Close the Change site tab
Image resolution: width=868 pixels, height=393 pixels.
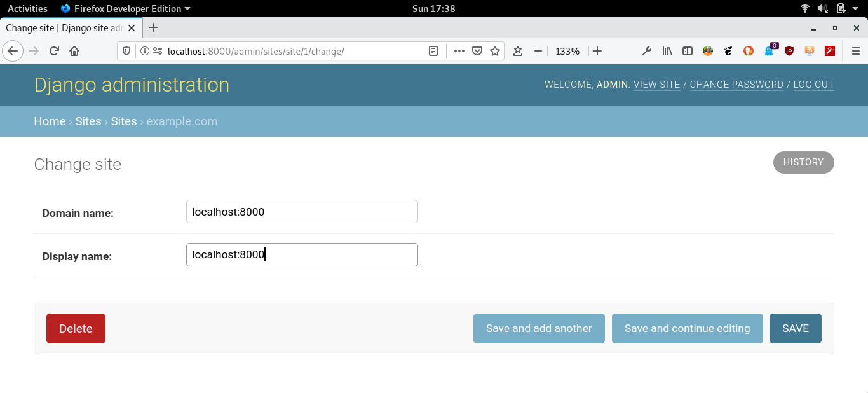coord(132,28)
